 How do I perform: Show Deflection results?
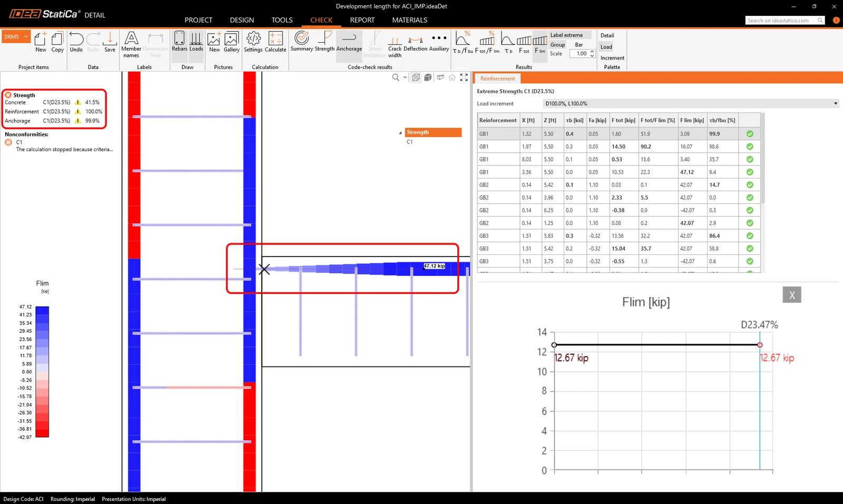(x=416, y=42)
